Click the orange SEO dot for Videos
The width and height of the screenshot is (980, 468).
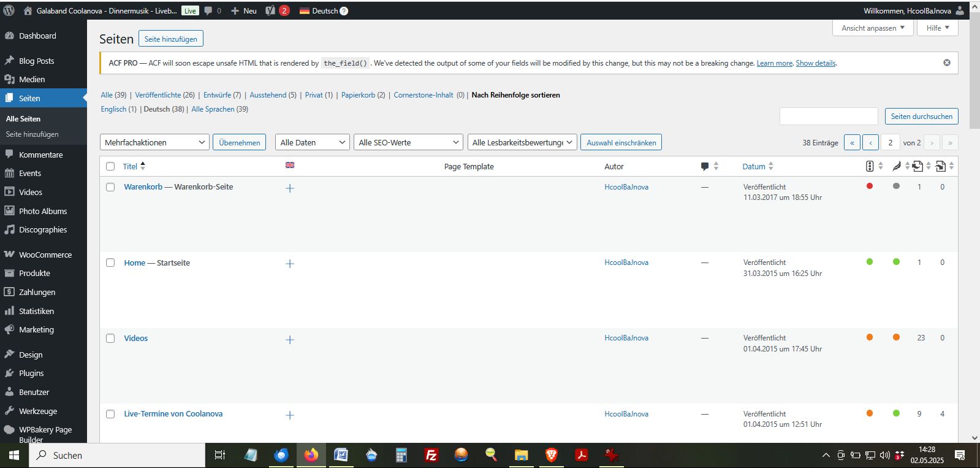[870, 337]
